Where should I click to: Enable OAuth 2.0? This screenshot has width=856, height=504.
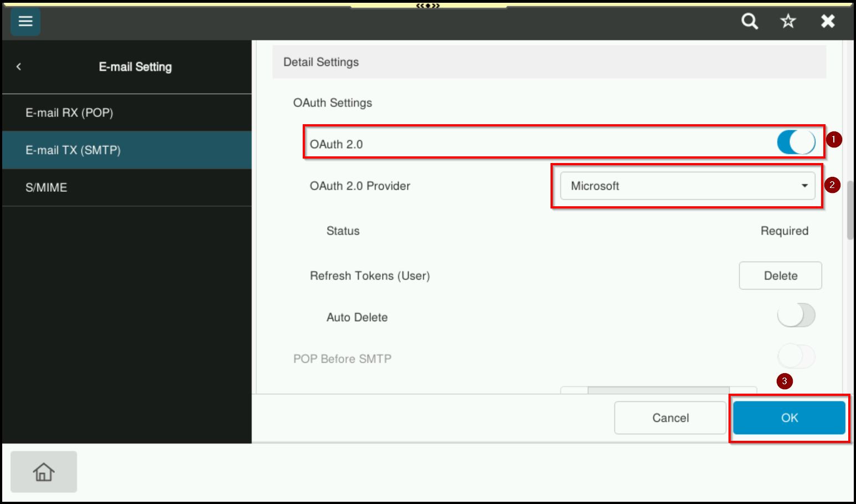pos(797,143)
